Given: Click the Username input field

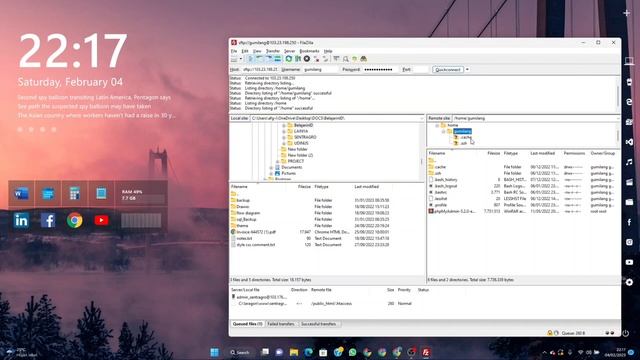Looking at the screenshot, I should tap(320, 70).
